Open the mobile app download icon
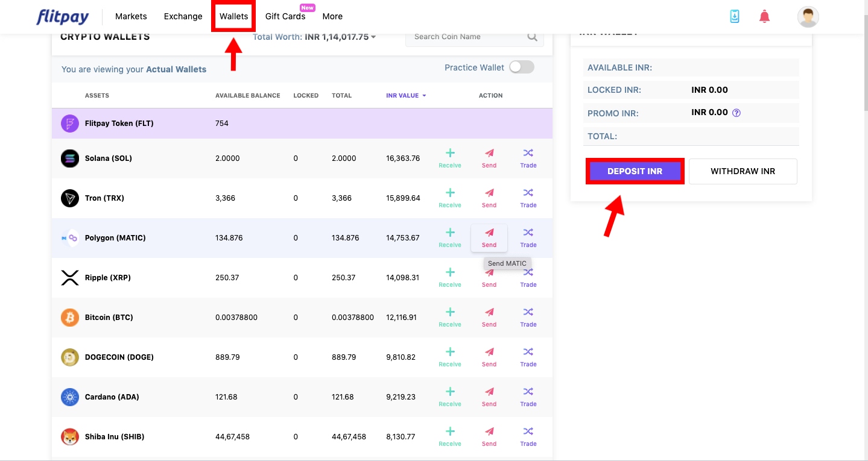This screenshot has width=868, height=461. click(x=734, y=16)
